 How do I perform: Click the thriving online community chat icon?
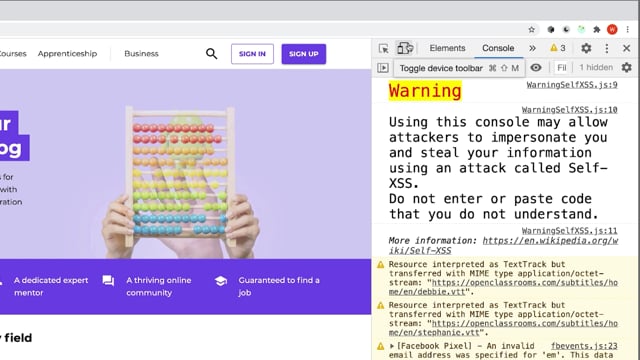108,281
